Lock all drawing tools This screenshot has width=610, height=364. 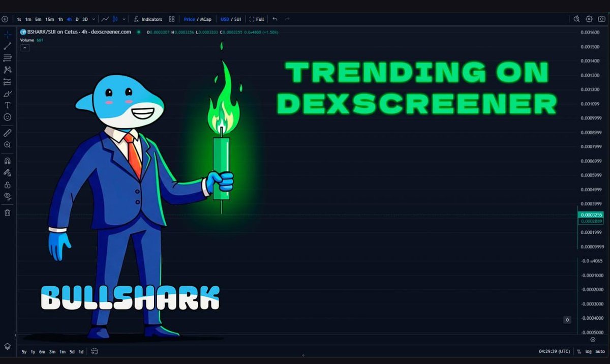point(8,185)
